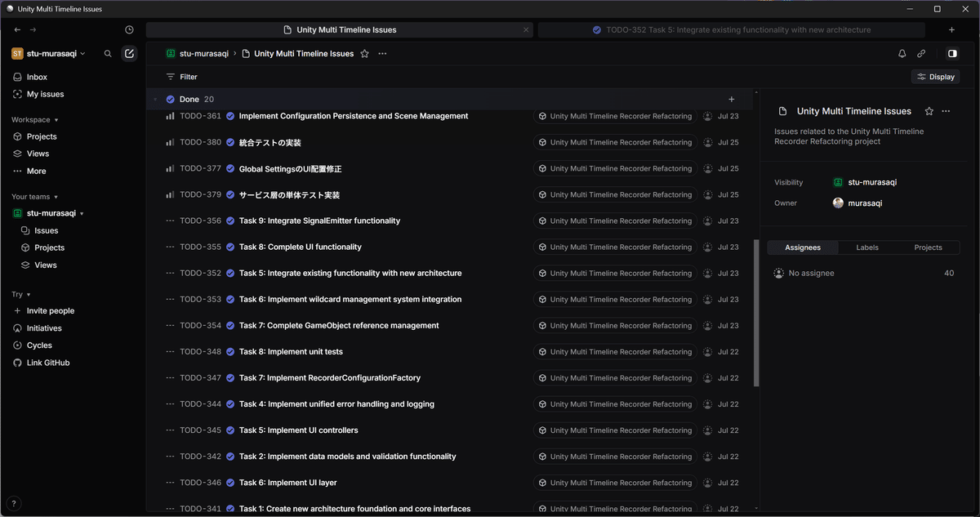This screenshot has width=980, height=517.
Task: Click the search icon in sidebar
Action: [x=108, y=54]
